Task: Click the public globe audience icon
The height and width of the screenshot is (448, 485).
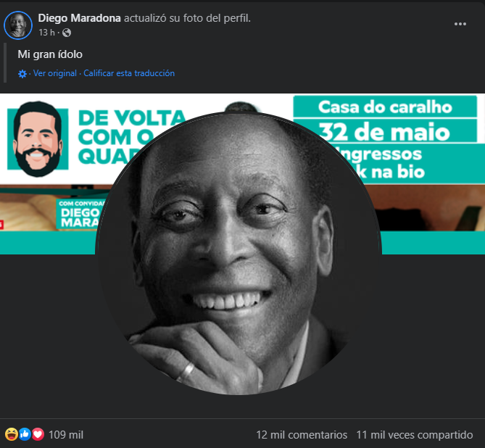Action: pos(67,33)
